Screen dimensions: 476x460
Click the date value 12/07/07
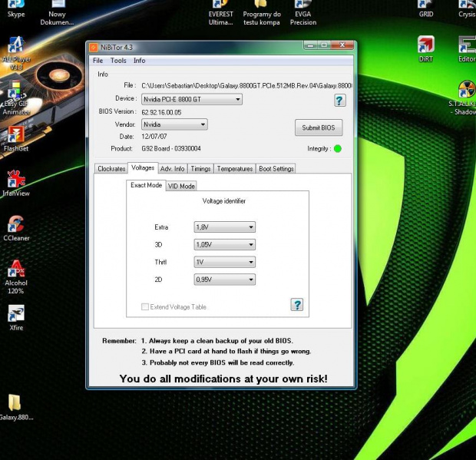[x=154, y=137]
